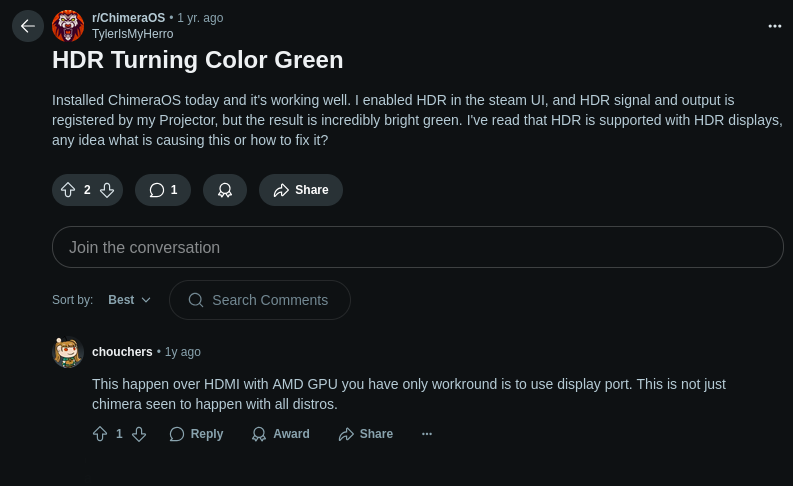The height and width of the screenshot is (486, 793).
Task: Go back using the arrow button
Action: [x=28, y=26]
